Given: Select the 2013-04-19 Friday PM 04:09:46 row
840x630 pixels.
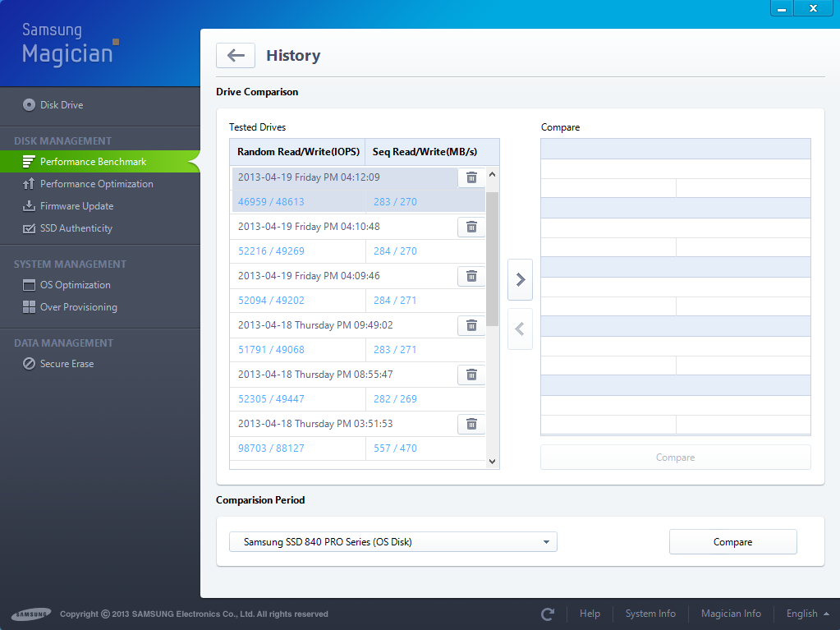Looking at the screenshot, I should click(x=343, y=276).
